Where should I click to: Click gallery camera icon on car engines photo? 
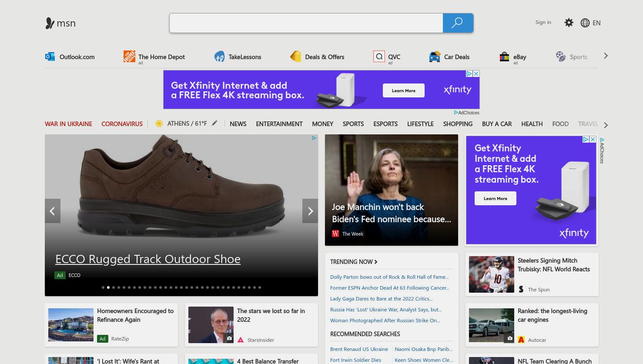pyautogui.click(x=510, y=338)
